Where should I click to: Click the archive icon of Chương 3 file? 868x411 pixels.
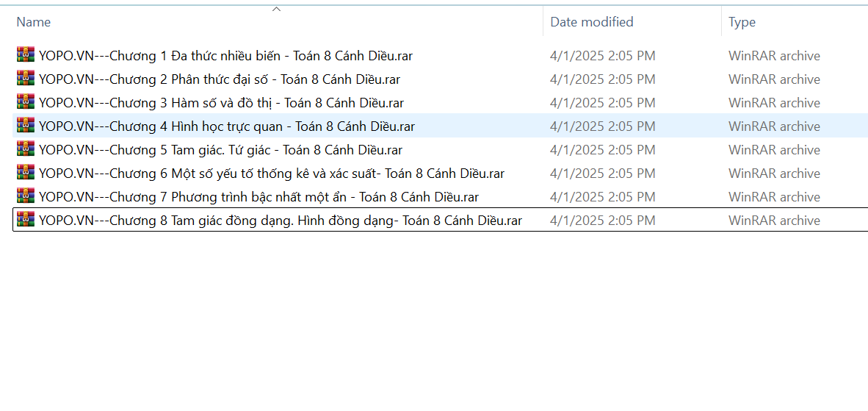(x=26, y=102)
